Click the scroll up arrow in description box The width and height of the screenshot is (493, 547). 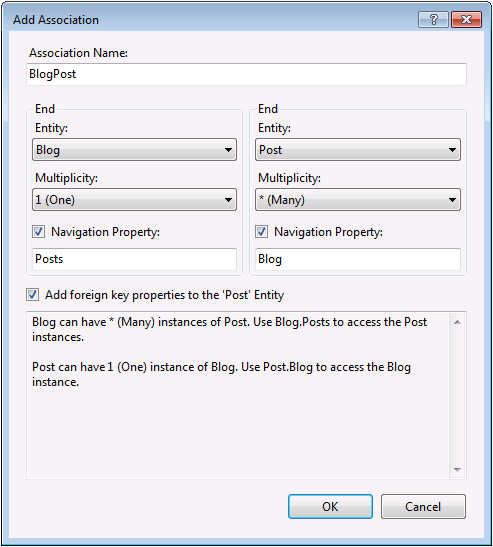coord(457,322)
